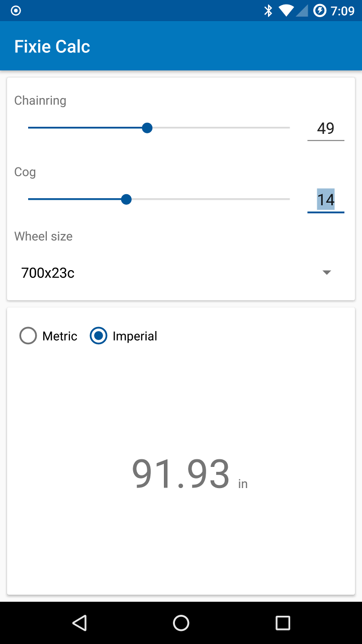Viewport: 362px width, 644px height.
Task: Tap the Back navigation arrow
Action: tap(79, 622)
